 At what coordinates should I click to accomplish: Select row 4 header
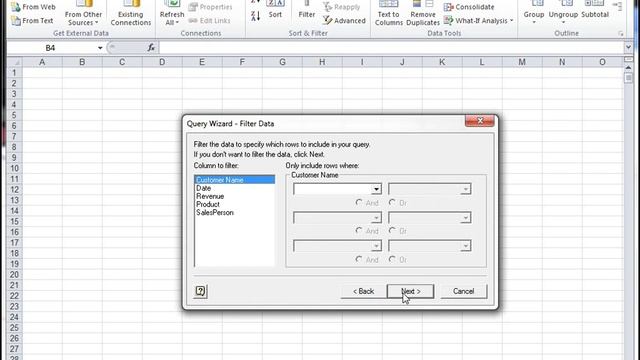14,104
